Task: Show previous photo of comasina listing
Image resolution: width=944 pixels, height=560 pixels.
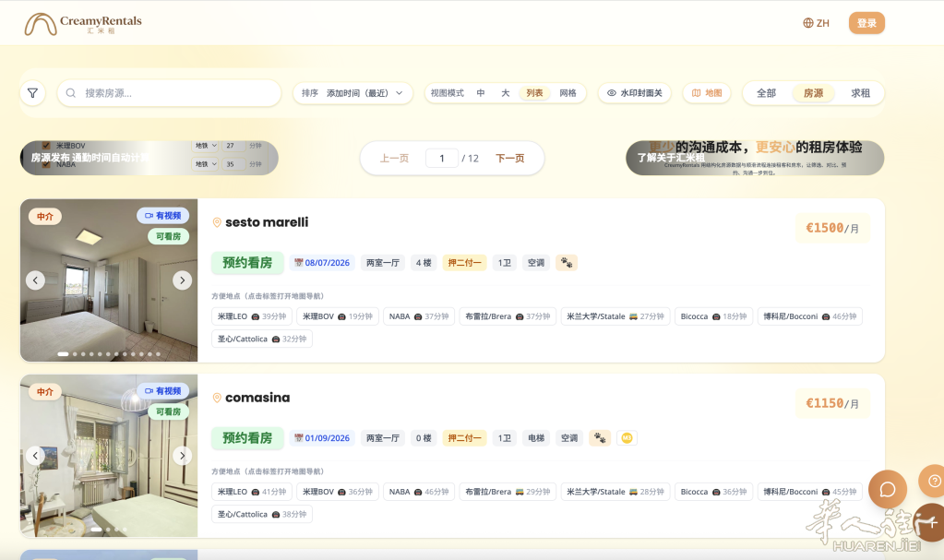Action: pos(35,455)
